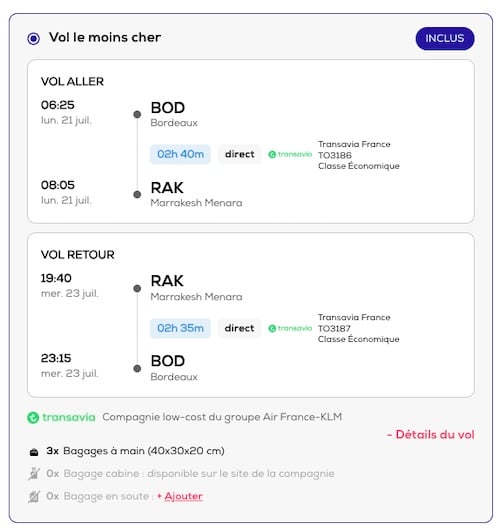Click the crossed-out cabin baggage icon
The width and height of the screenshot is (500, 530).
[34, 474]
